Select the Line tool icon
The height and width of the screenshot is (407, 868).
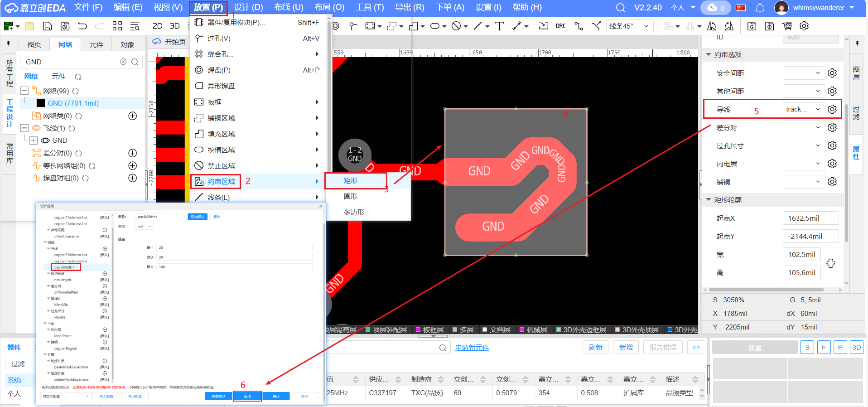pos(478,26)
